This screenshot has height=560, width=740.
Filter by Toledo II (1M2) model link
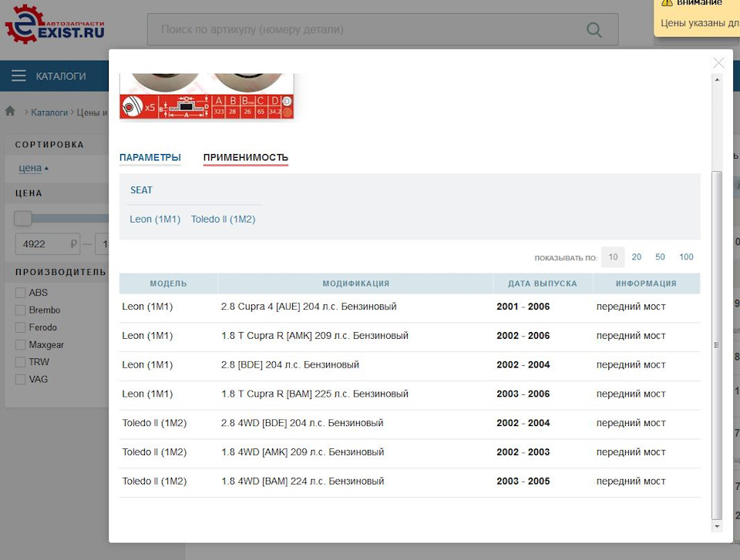pyautogui.click(x=224, y=220)
